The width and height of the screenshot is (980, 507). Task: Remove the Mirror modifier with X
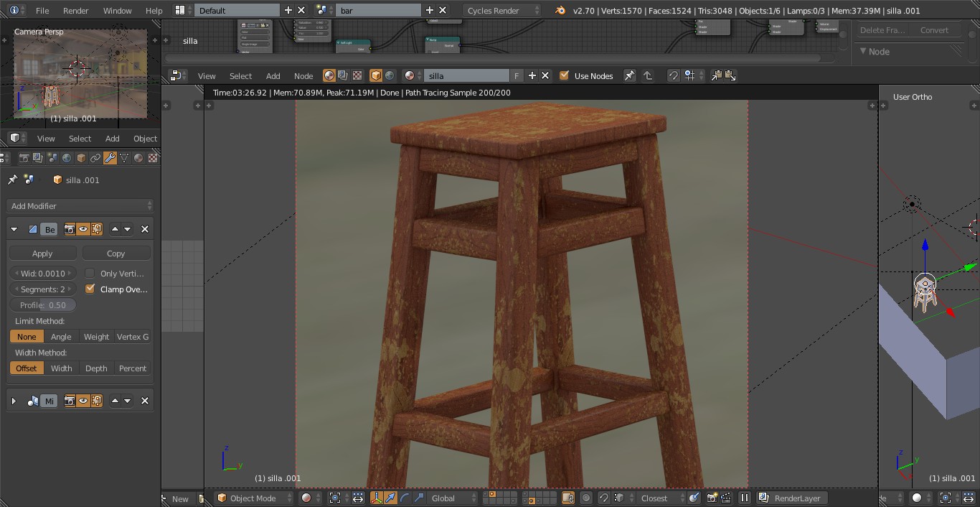(x=145, y=401)
